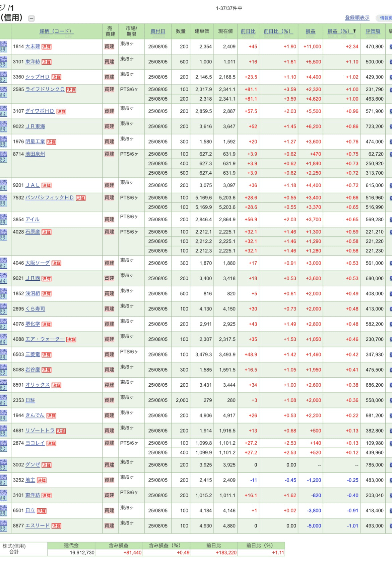Open stock エスリード link
The image size is (392, 561).
tap(38, 526)
